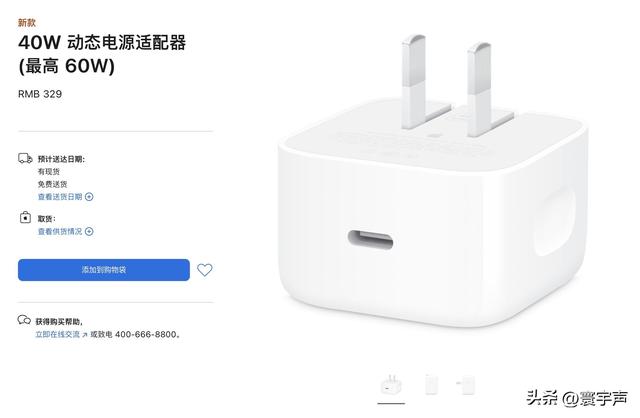Click arrow icon after 立即在线交流
Viewport: 640px width, 418px height.
point(84,335)
